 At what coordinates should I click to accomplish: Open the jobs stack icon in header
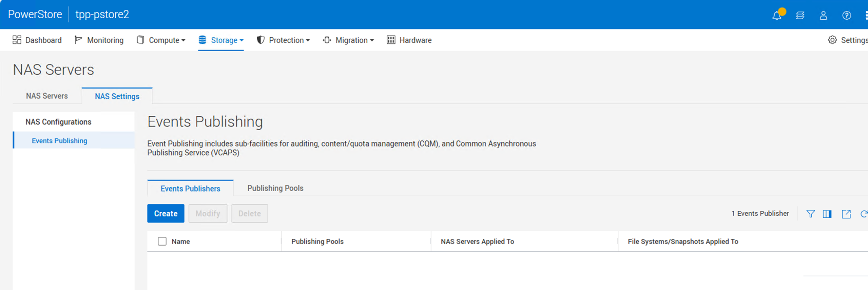point(800,16)
